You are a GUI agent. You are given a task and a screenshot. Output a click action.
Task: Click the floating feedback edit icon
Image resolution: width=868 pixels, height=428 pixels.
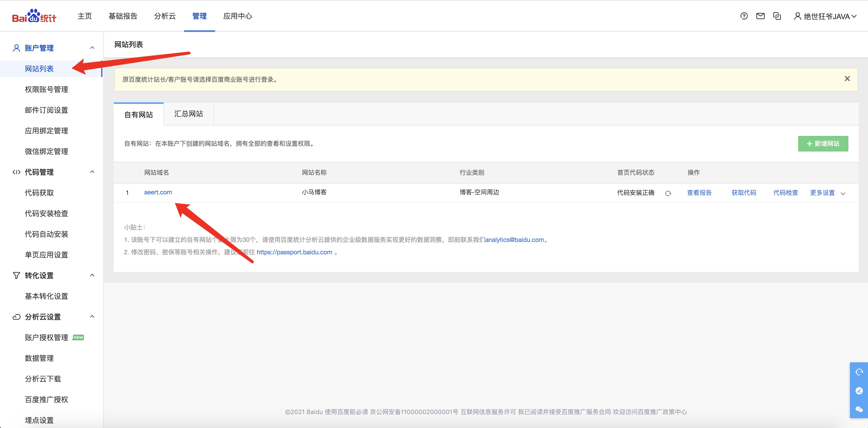pyautogui.click(x=859, y=391)
